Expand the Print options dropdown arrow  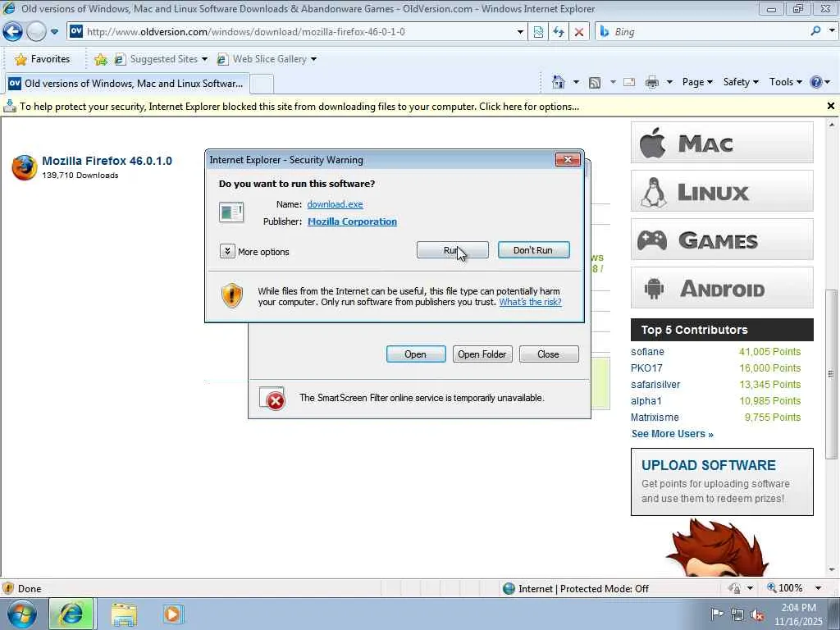[x=669, y=82]
